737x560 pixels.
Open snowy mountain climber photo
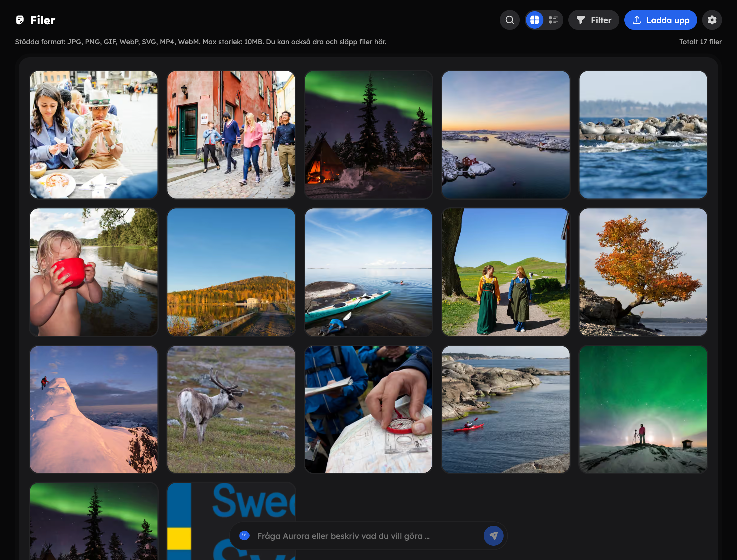pos(94,409)
